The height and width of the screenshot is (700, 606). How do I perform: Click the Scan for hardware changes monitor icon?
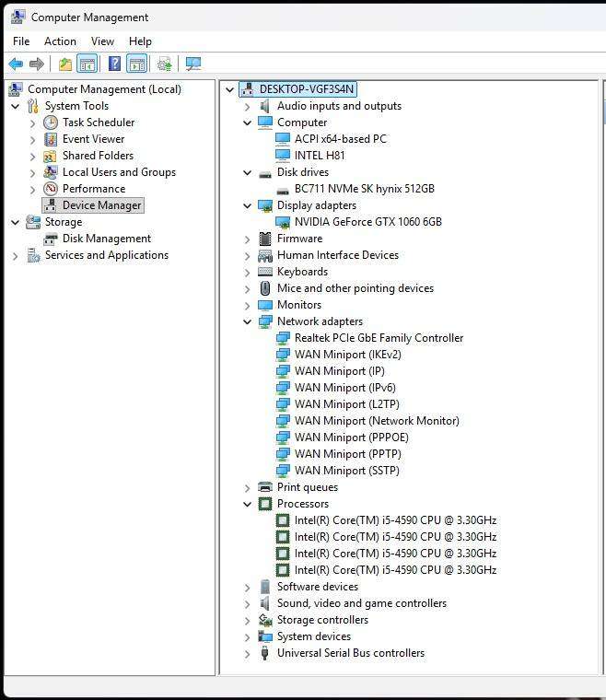pyautogui.click(x=193, y=64)
